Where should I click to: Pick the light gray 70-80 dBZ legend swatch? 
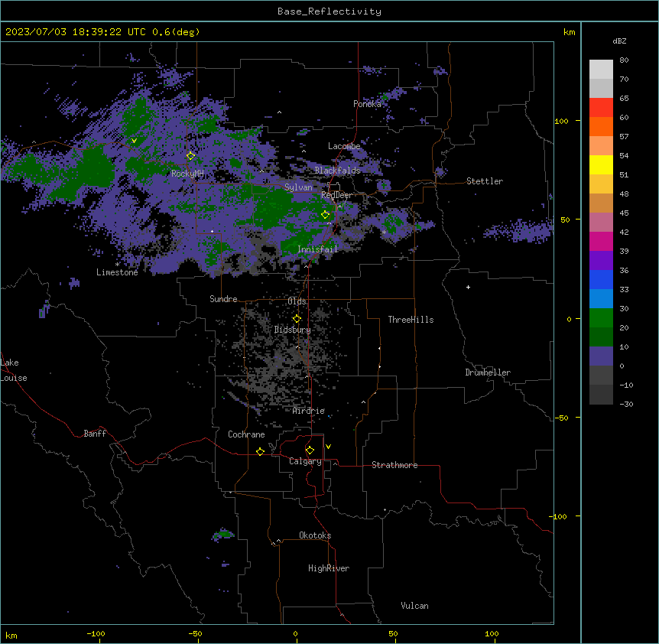[x=601, y=70]
